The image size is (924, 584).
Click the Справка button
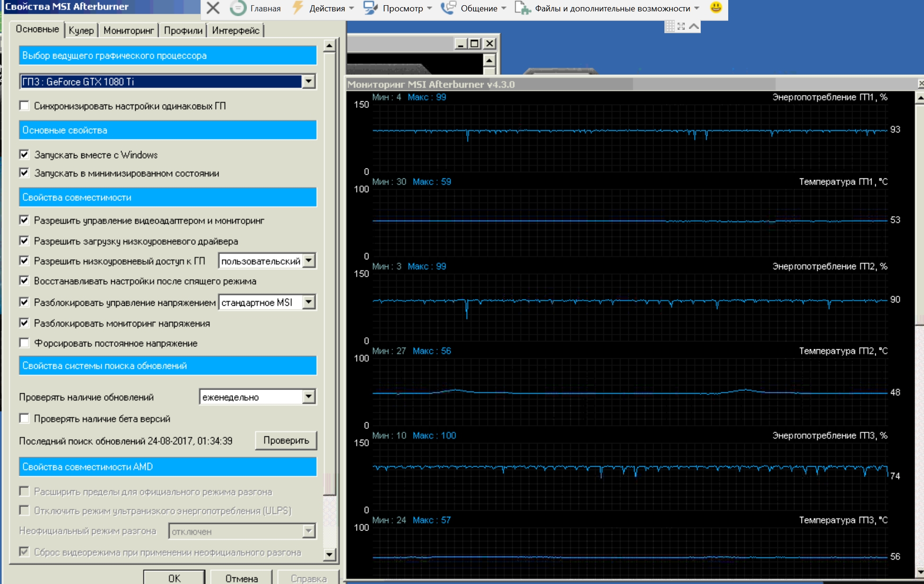coord(308,578)
